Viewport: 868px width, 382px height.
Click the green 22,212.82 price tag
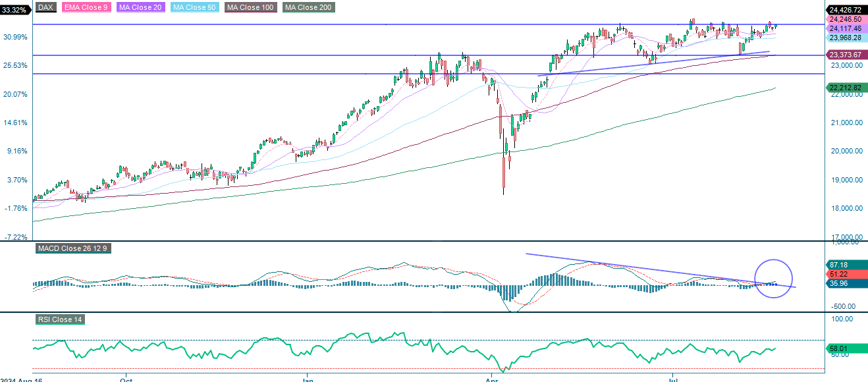pyautogui.click(x=846, y=86)
